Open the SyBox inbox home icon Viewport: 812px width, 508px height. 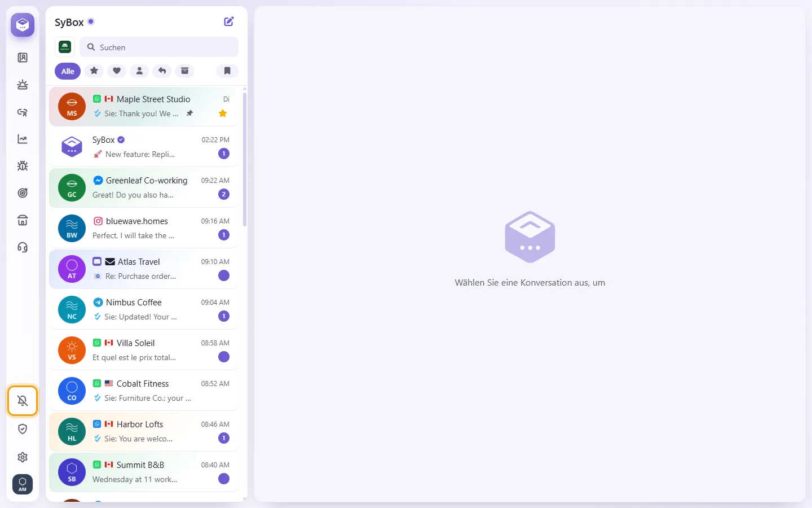tap(23, 25)
